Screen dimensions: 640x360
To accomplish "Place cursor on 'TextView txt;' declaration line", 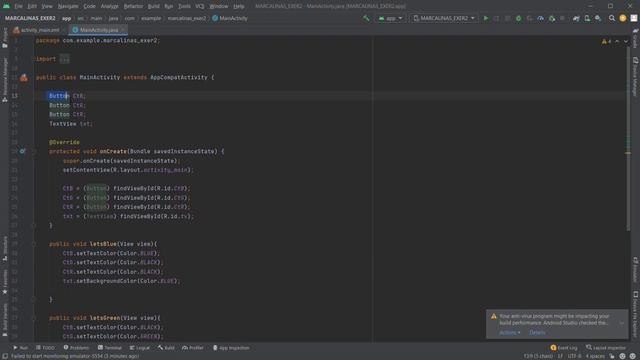I will coord(71,124).
